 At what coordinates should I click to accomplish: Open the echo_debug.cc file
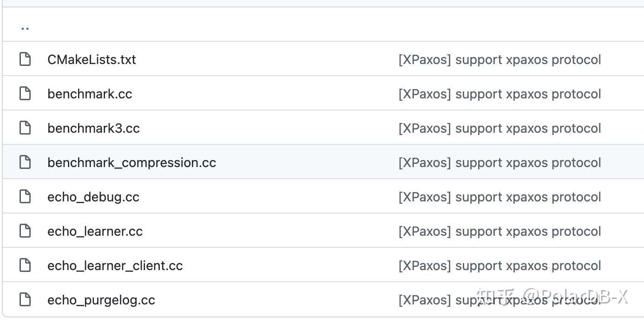pyautogui.click(x=93, y=197)
